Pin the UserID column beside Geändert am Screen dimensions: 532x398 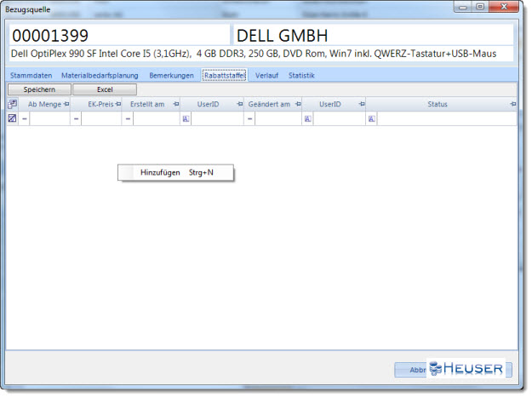click(x=362, y=104)
